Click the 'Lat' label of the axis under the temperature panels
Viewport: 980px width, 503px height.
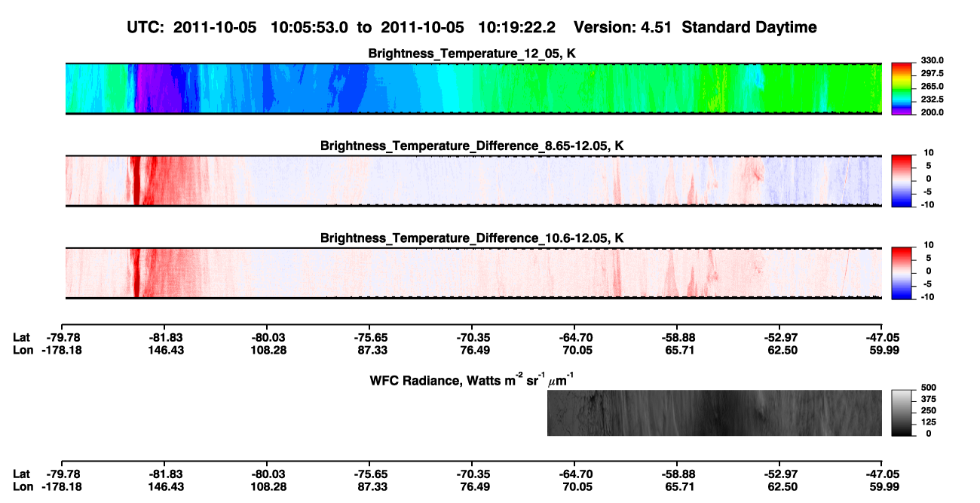click(x=22, y=337)
